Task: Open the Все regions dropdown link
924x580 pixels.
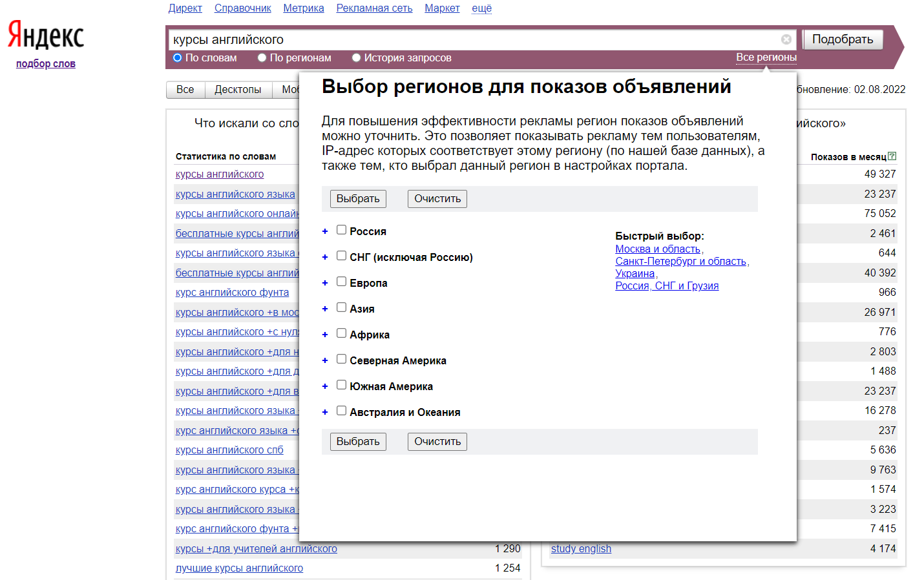Action: pos(766,57)
